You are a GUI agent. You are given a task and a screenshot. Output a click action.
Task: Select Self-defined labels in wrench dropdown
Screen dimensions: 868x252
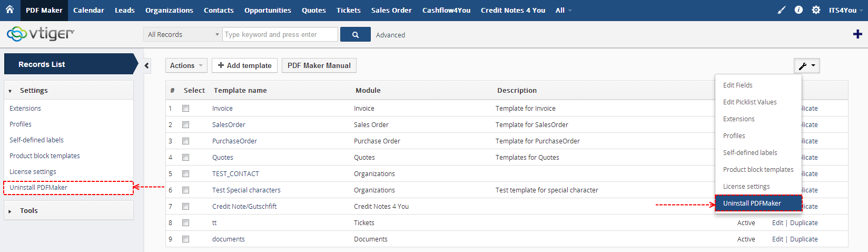click(758, 152)
